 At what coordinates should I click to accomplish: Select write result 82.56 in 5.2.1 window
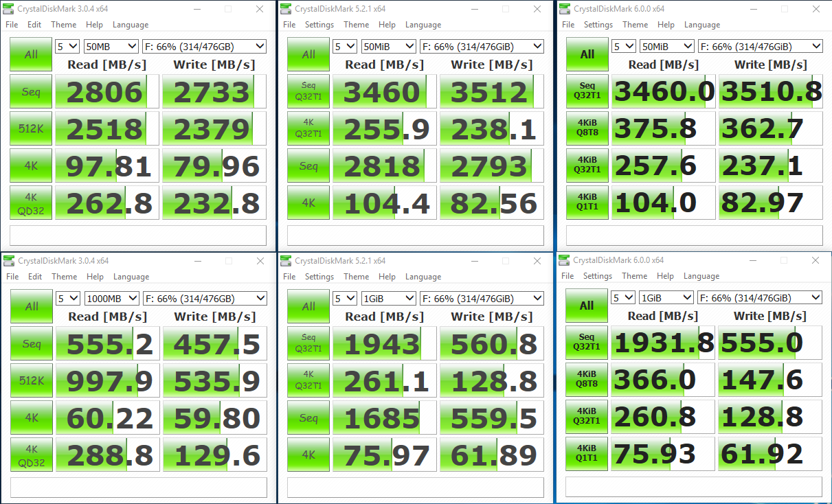[x=492, y=203]
